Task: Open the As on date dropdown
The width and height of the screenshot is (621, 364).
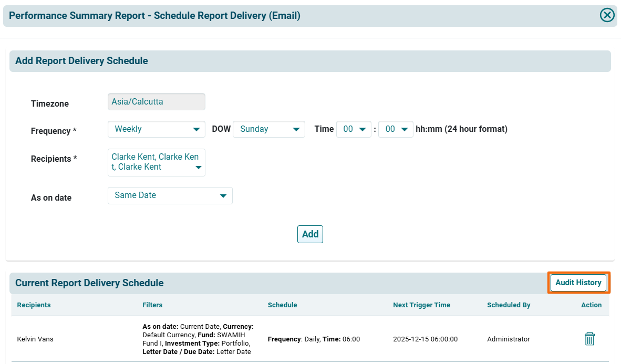Action: (170, 195)
